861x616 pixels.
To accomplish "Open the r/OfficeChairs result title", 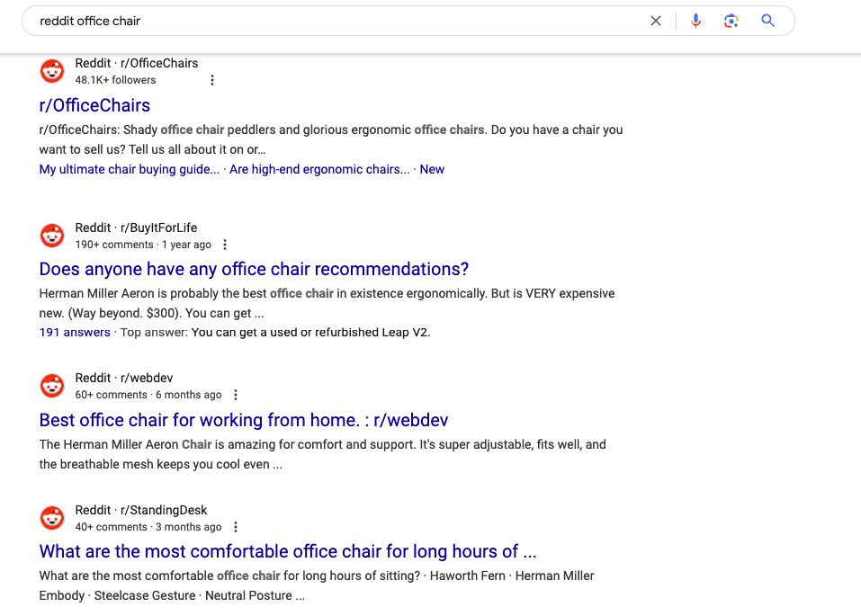I will point(94,105).
